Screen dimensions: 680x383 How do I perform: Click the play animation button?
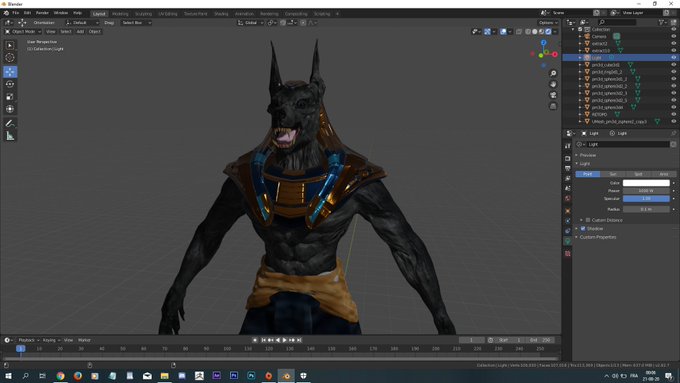point(284,340)
